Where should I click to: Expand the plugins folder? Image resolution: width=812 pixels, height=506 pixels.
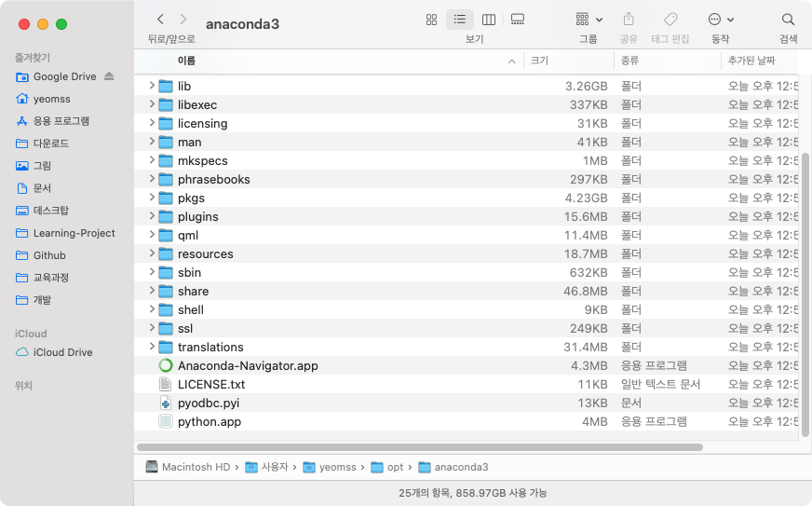pyautogui.click(x=152, y=216)
